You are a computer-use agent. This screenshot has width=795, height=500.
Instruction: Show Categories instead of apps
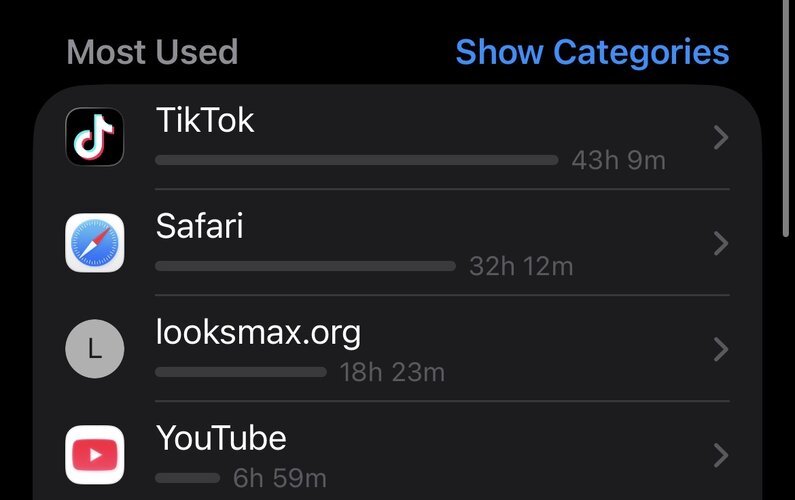tap(592, 52)
